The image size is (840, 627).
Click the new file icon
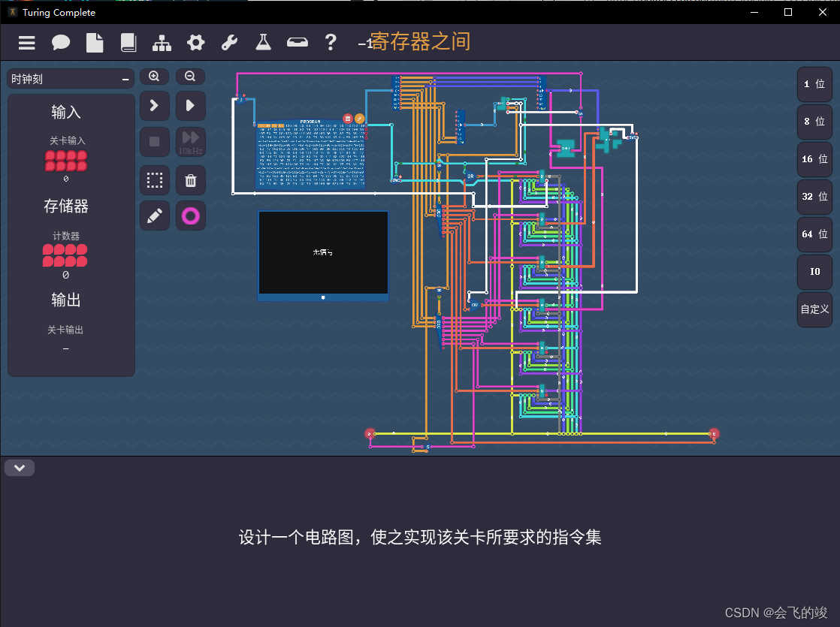95,43
